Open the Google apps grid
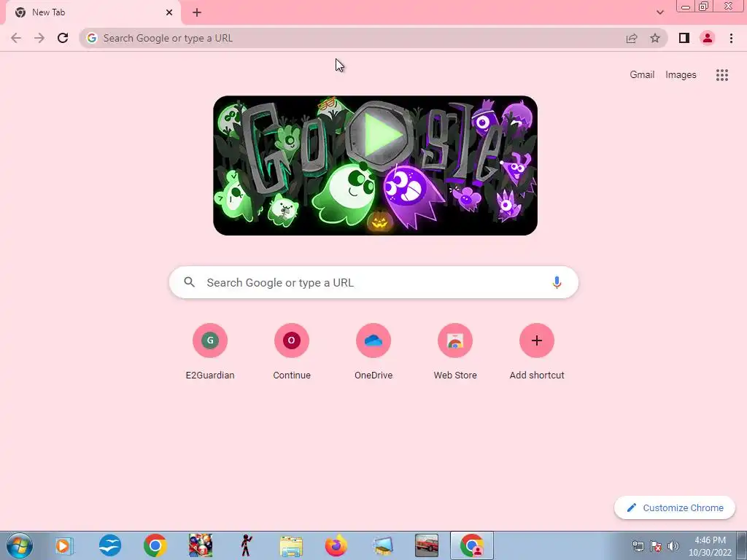 tap(721, 75)
